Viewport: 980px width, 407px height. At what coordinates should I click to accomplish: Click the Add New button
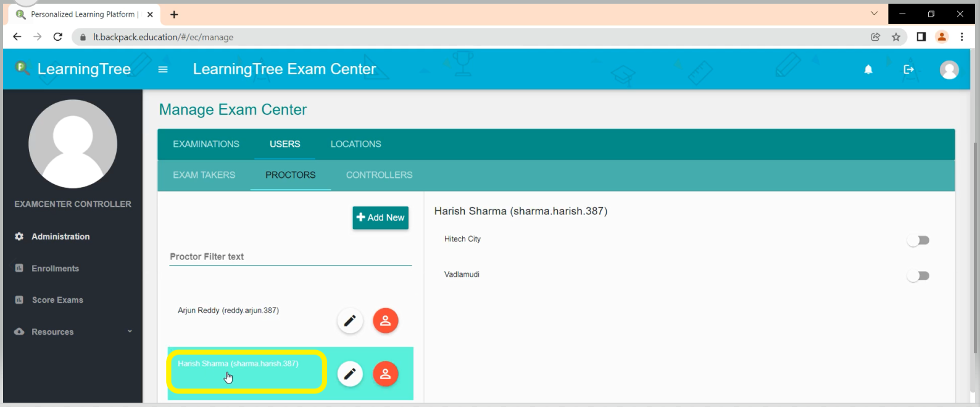click(380, 217)
